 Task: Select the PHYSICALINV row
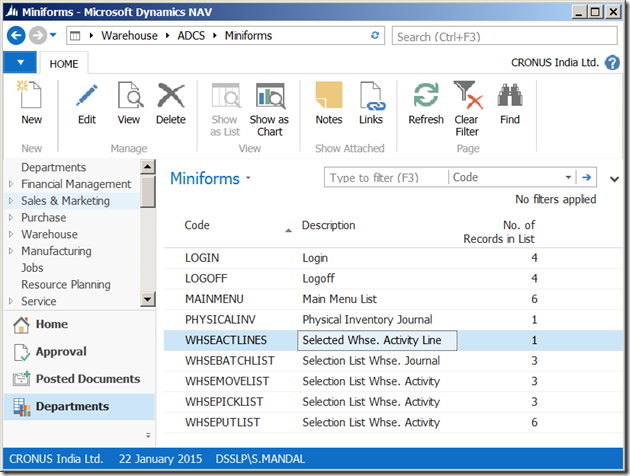(393, 319)
